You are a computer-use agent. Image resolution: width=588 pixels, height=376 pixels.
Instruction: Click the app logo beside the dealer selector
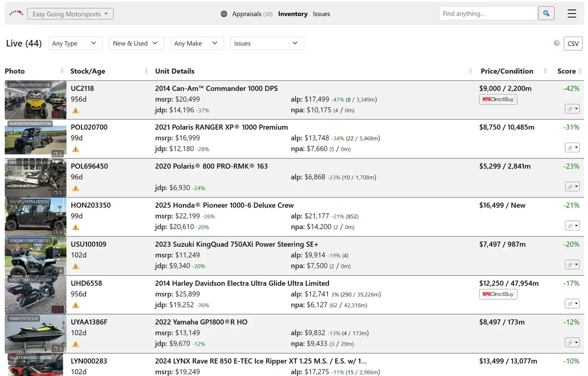16,13
